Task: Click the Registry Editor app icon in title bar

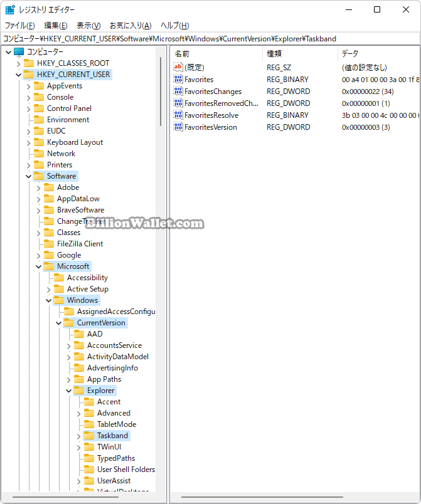Action: 10,9
